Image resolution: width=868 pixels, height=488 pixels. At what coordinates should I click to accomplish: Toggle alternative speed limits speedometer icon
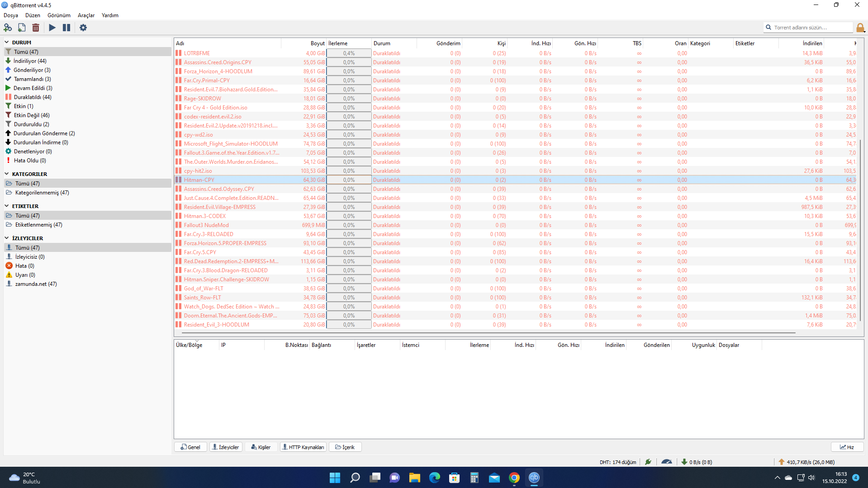tap(667, 462)
